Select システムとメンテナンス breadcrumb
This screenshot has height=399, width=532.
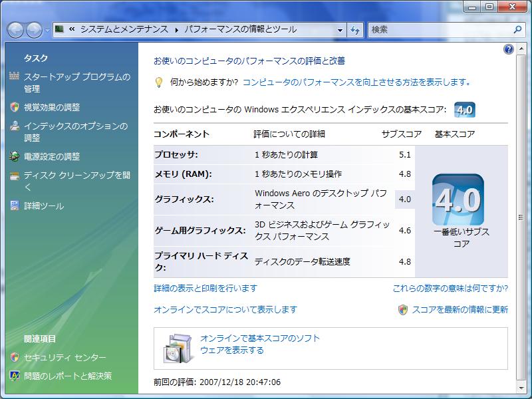[x=124, y=29]
